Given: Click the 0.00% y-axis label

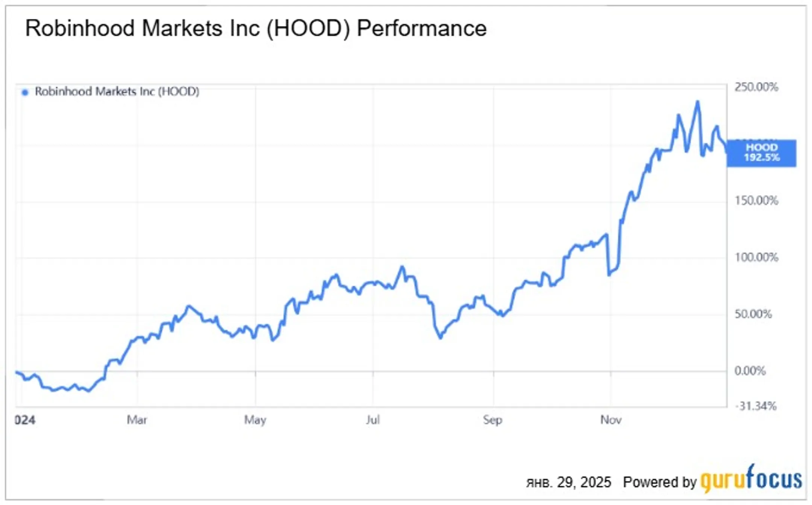Looking at the screenshot, I should (x=750, y=371).
